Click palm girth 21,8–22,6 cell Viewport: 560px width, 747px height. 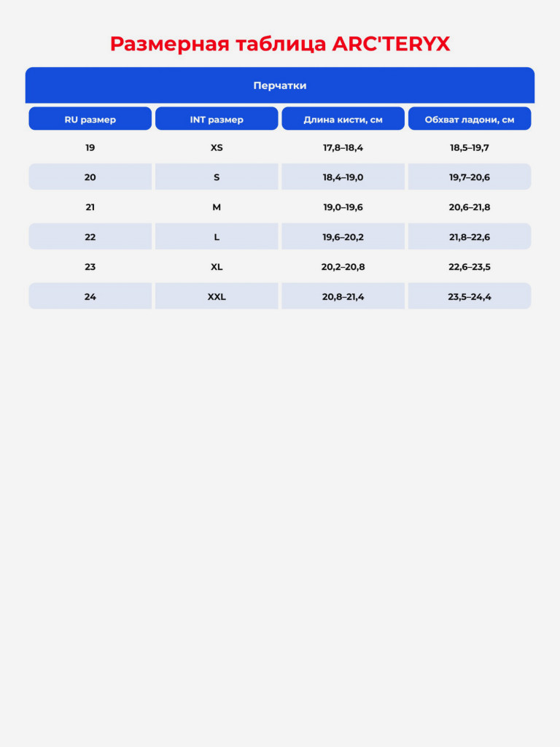point(470,236)
